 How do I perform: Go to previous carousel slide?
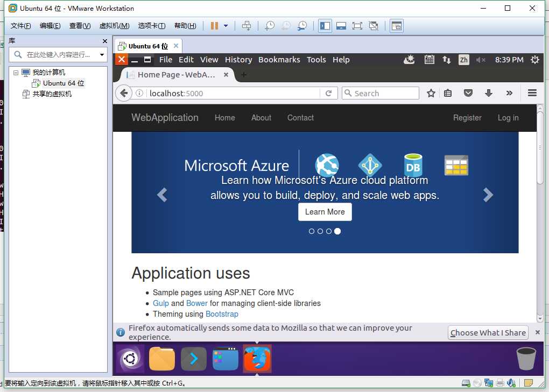pyautogui.click(x=162, y=195)
